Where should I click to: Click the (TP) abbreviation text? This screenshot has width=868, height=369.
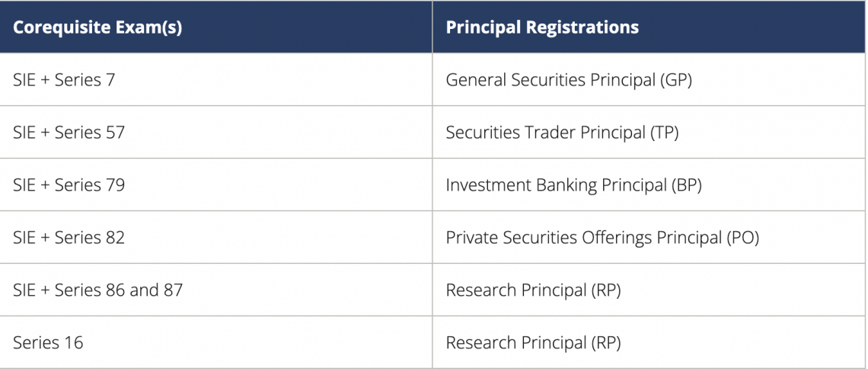[x=663, y=133]
